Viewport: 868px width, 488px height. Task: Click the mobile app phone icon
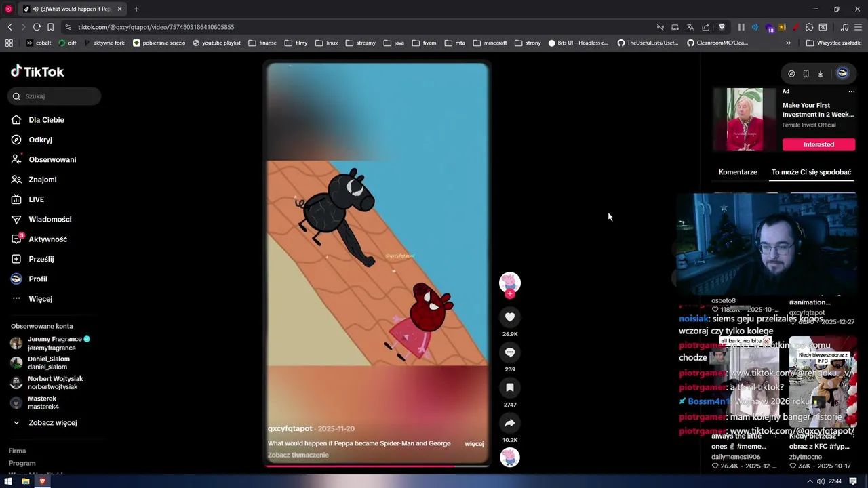(x=806, y=73)
